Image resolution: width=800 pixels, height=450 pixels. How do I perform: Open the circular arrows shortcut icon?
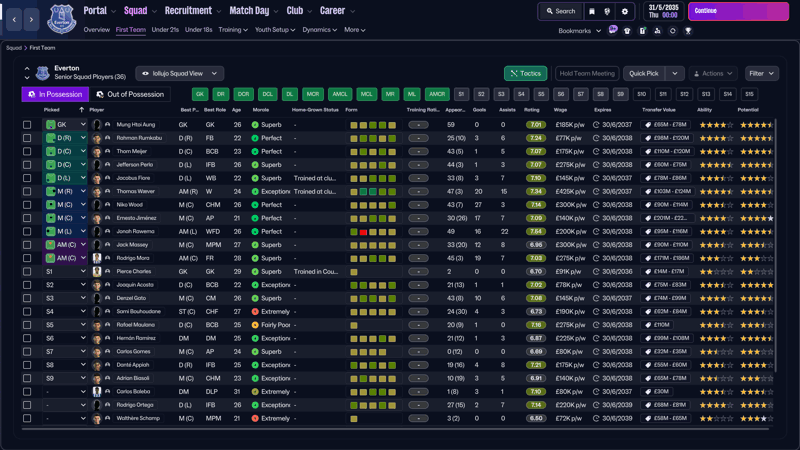pos(672,31)
